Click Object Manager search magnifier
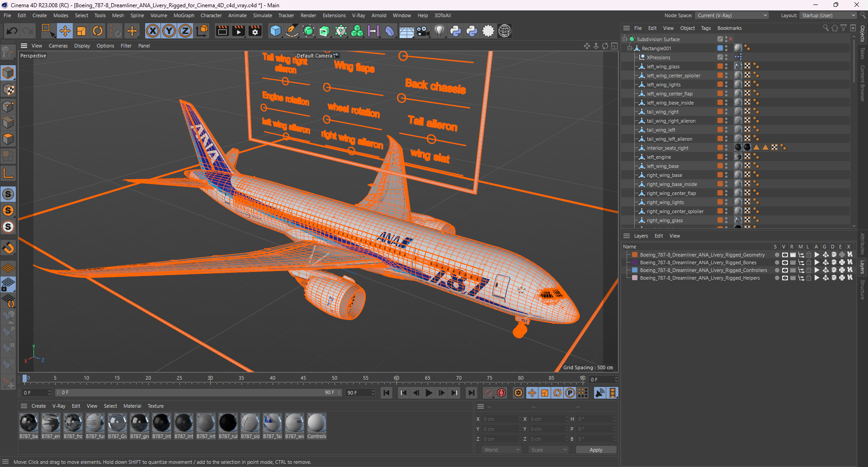 click(826, 28)
